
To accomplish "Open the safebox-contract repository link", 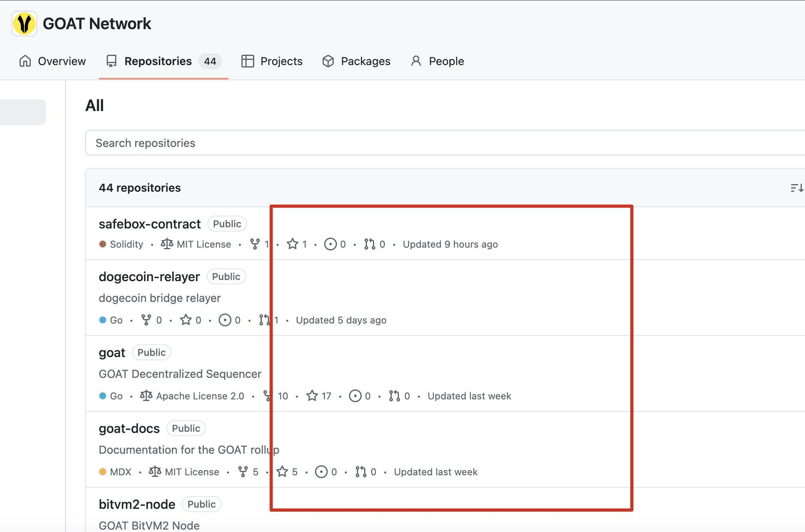I will tap(149, 224).
